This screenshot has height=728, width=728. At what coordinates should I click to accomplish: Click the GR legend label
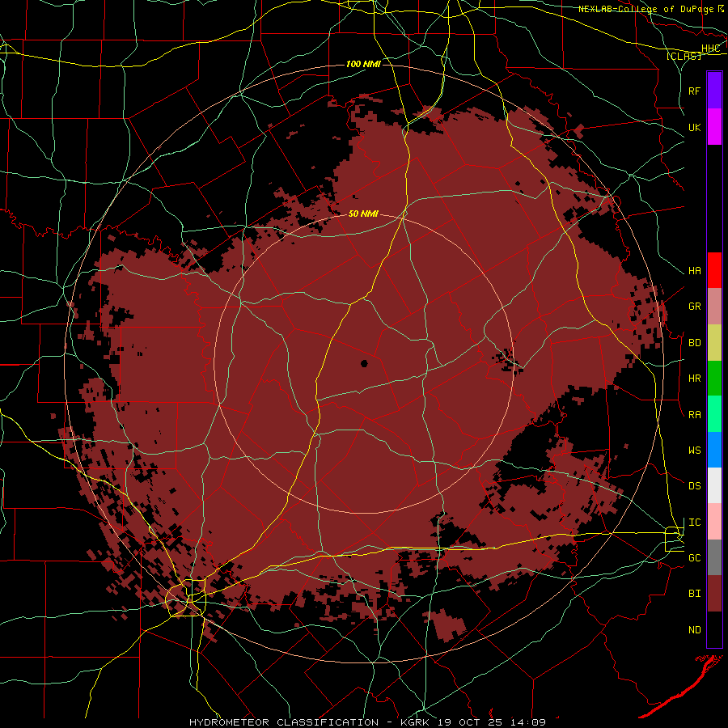[694, 307]
